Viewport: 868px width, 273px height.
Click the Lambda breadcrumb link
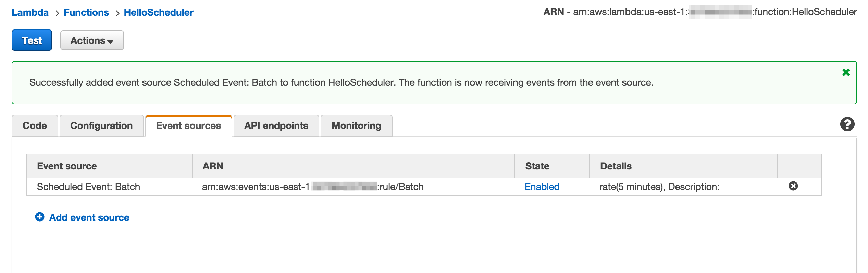pos(30,12)
